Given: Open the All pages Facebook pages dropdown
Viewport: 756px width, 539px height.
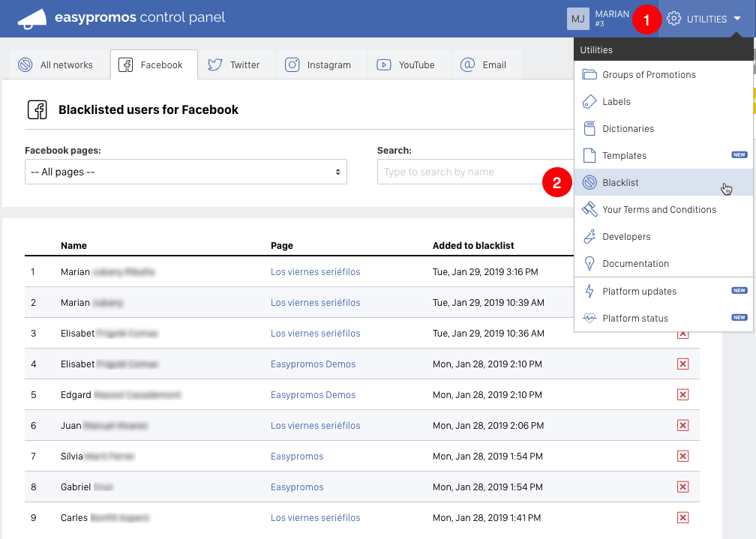Looking at the screenshot, I should 186,172.
